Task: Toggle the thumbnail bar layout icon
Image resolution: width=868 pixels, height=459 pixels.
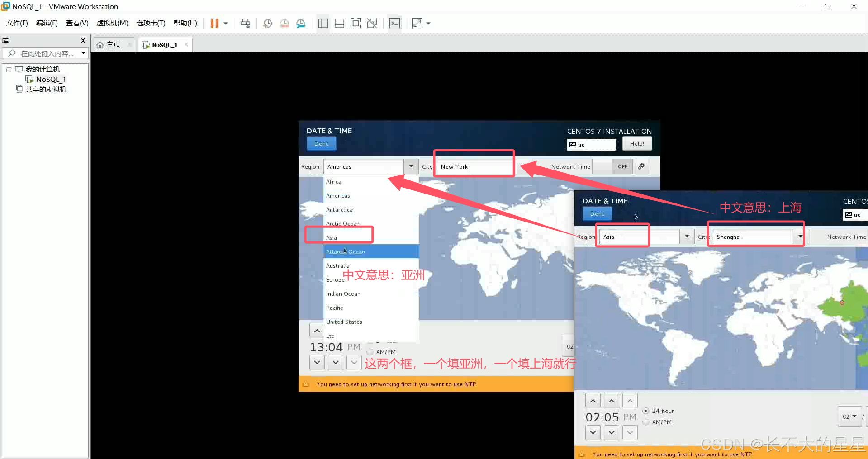Action: [339, 24]
